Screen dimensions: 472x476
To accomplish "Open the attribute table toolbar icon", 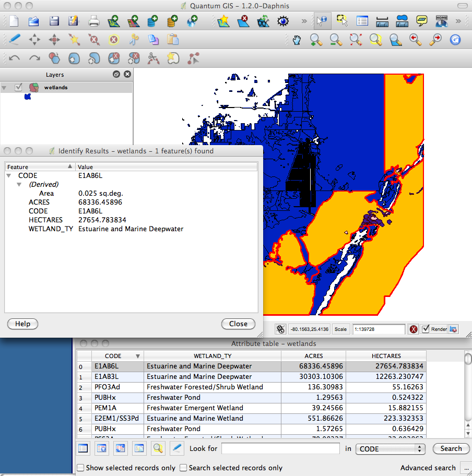I will click(x=362, y=21).
